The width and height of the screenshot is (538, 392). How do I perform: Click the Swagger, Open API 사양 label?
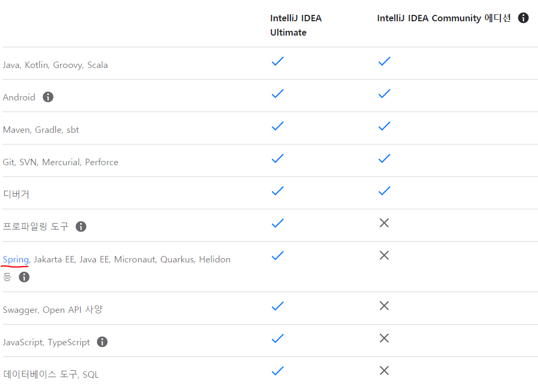coord(53,310)
